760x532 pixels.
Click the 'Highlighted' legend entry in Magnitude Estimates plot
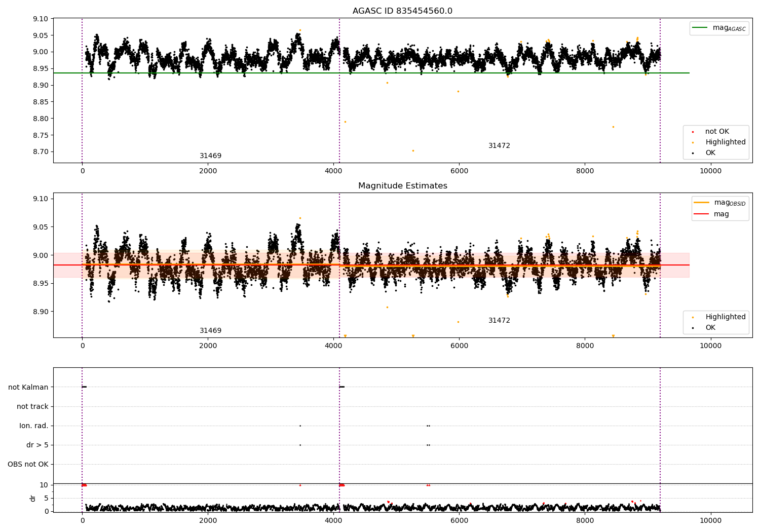(715, 317)
